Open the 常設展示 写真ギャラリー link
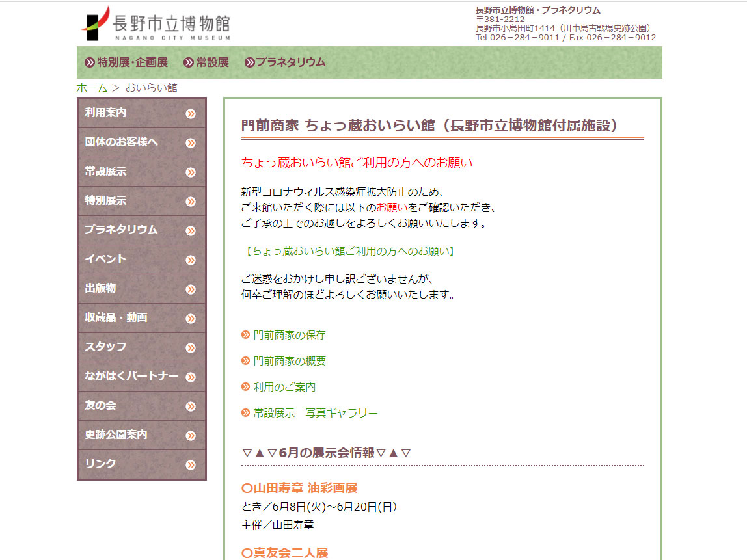The height and width of the screenshot is (560, 747). click(316, 413)
